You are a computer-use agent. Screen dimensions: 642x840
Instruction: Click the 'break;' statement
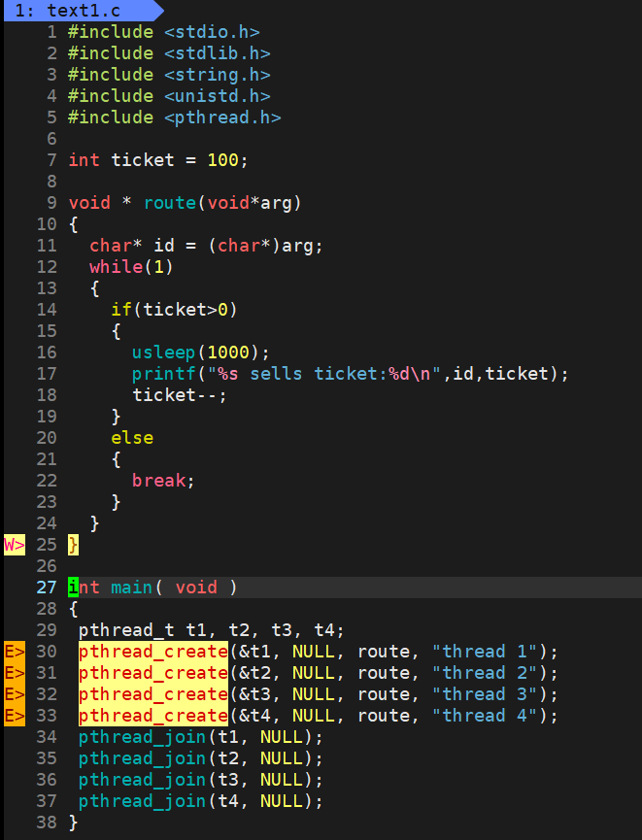coord(163,481)
